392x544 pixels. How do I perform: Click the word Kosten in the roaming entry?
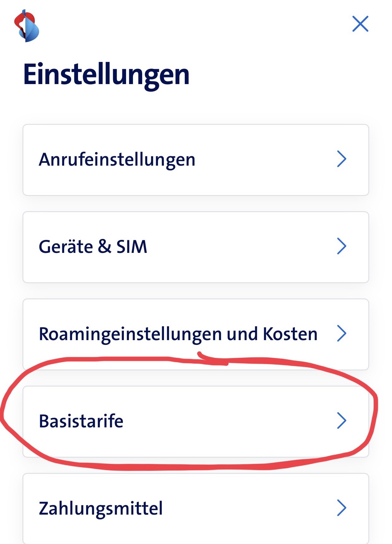290,334
